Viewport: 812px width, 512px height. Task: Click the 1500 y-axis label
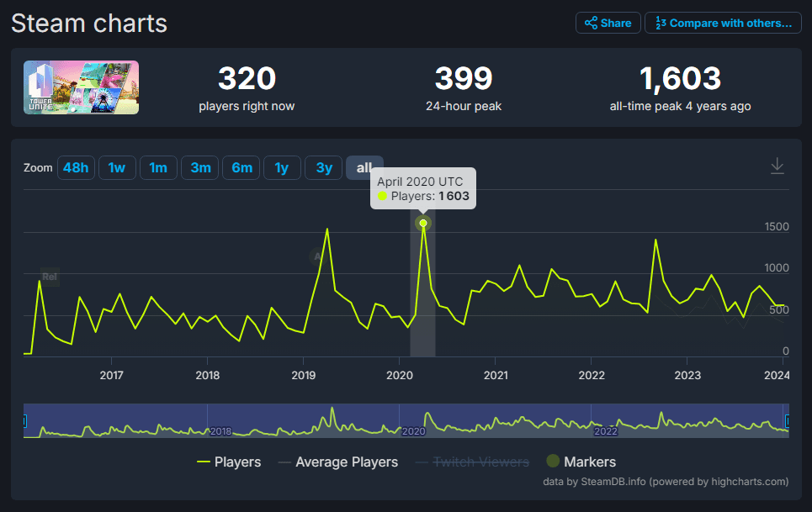777,226
